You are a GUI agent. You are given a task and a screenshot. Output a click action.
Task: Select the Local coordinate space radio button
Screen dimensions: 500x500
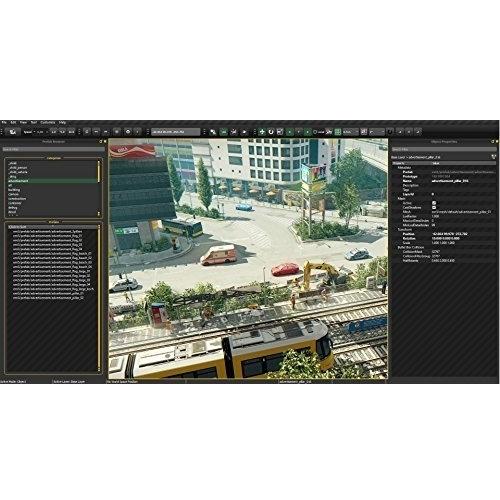coord(315,132)
